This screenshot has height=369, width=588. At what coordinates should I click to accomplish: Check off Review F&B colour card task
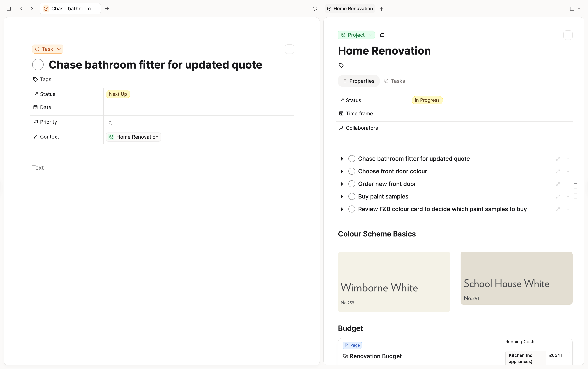click(x=352, y=209)
